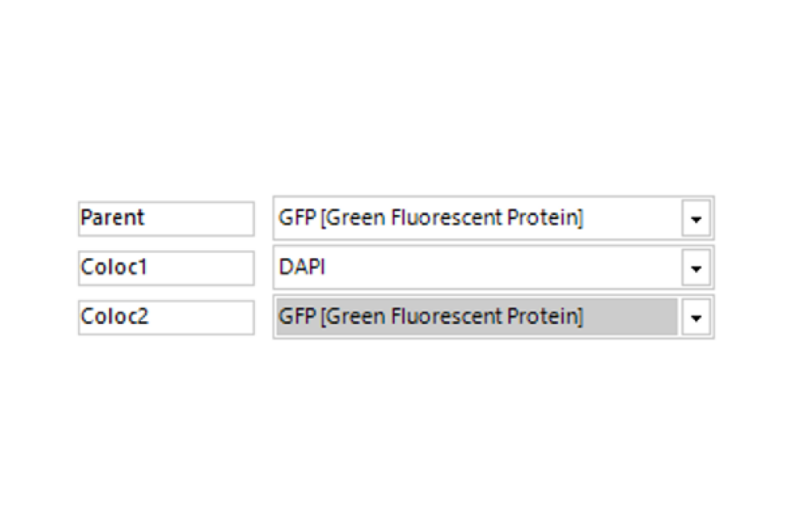Expand the Coloc2 channel dropdown arrow
The image size is (798, 532).
696,318
